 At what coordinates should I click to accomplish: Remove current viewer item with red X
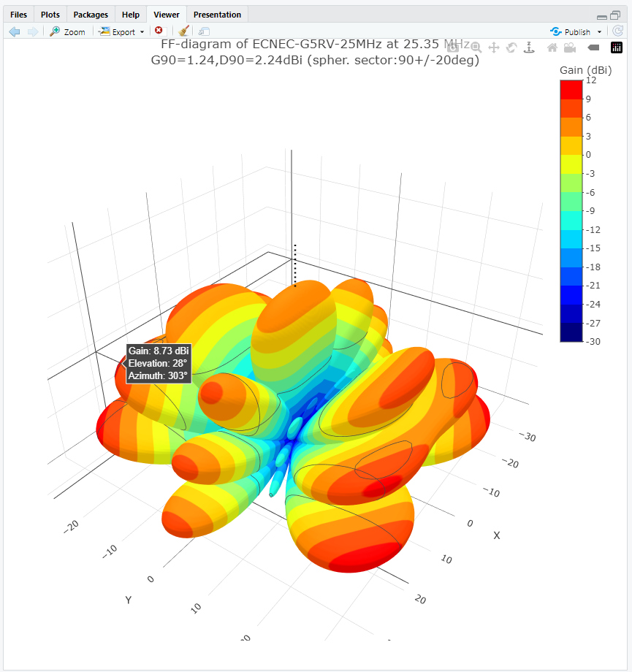click(159, 31)
